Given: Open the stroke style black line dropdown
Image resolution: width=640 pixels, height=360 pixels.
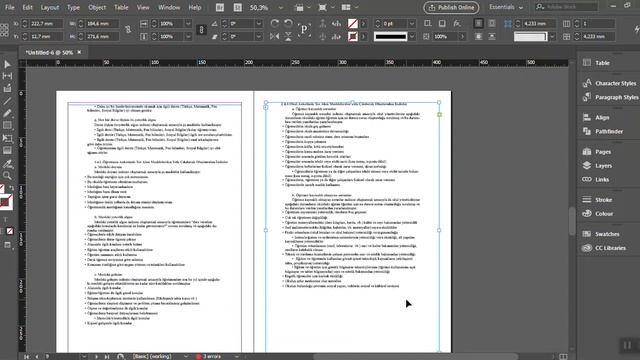Looking at the screenshot, I should coord(412,36).
